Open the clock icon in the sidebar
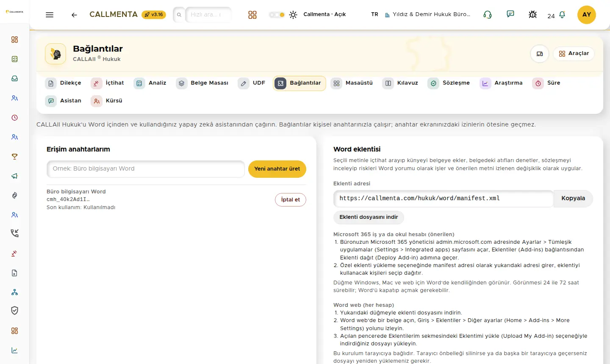The height and width of the screenshot is (364, 610). pyautogui.click(x=15, y=118)
